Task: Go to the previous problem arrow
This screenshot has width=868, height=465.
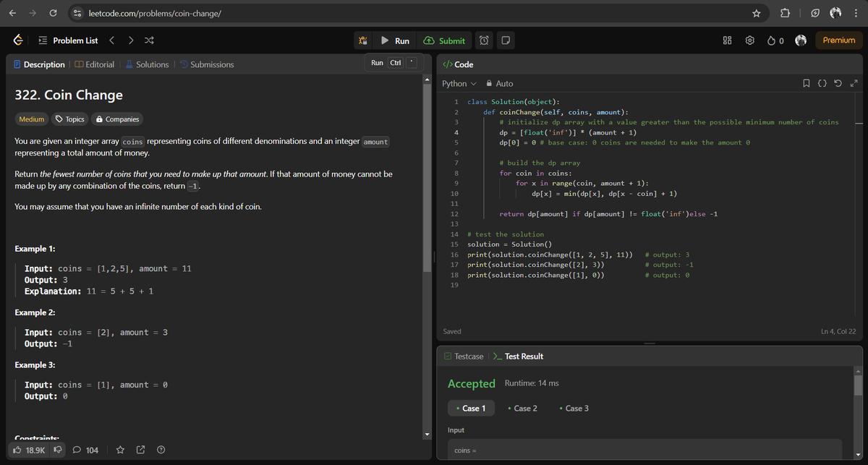Action: pyautogui.click(x=112, y=40)
